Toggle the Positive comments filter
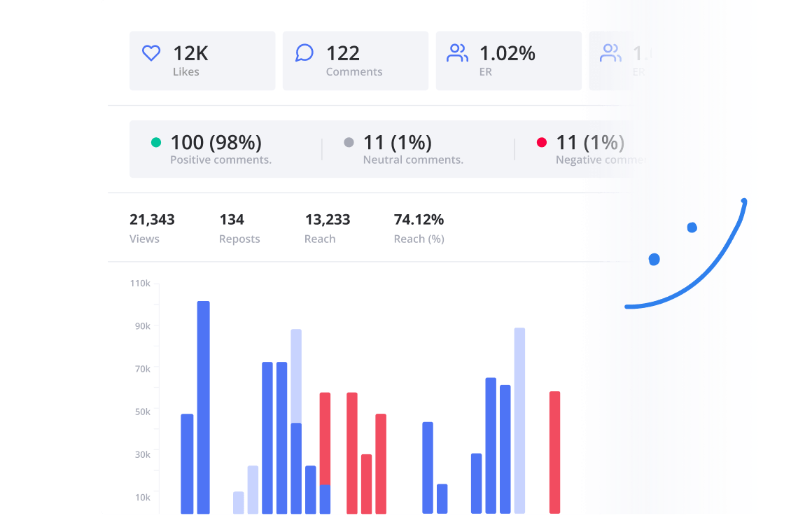Screen dimensions: 798x532 [x=217, y=149]
